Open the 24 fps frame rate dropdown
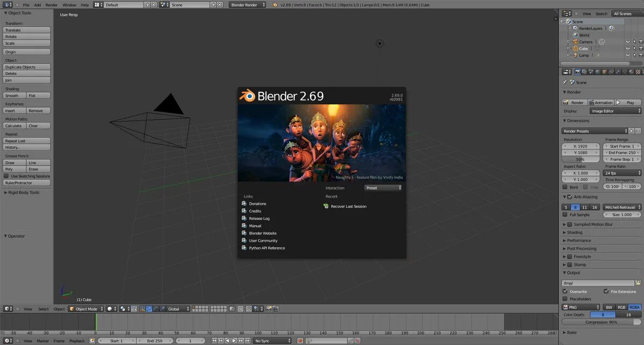 (622, 173)
